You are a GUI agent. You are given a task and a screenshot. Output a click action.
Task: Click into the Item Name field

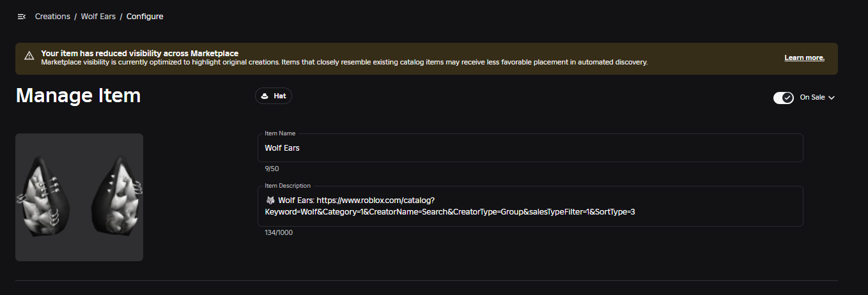[530, 148]
